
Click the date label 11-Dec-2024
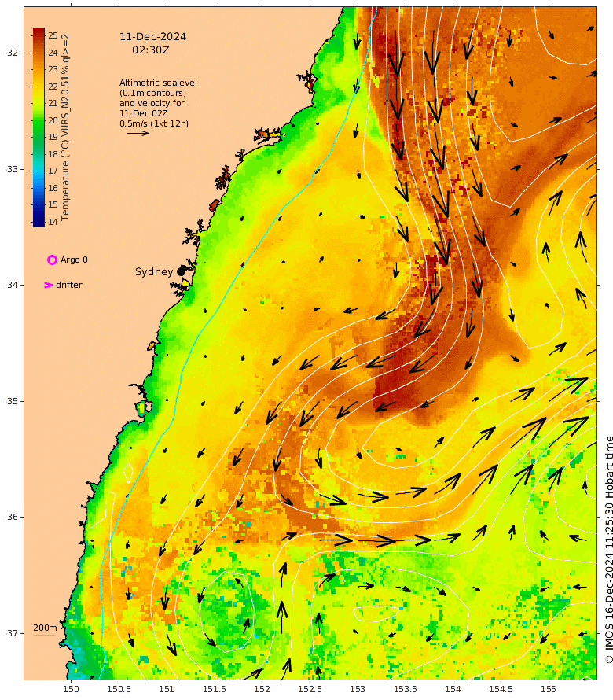tap(152, 37)
